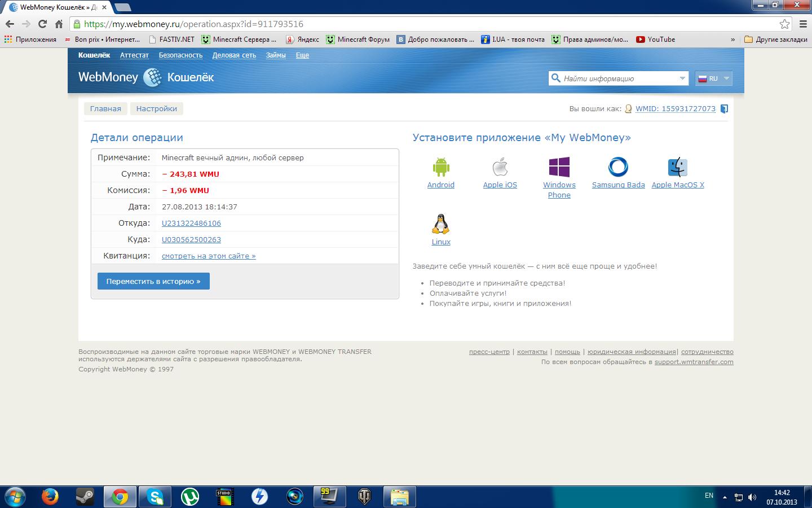Go to browser home page icon
The height and width of the screenshot is (508, 812).
[59, 24]
